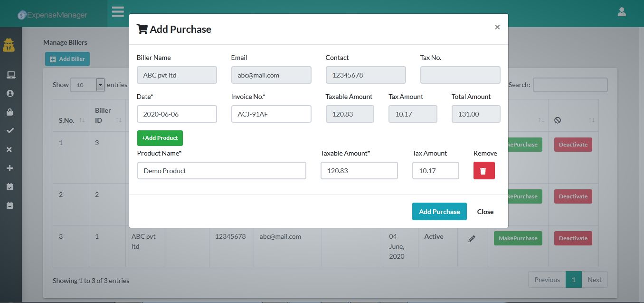Screen dimensions: 644x303
Task: Open the user profile icon at top right
Action: click(621, 12)
